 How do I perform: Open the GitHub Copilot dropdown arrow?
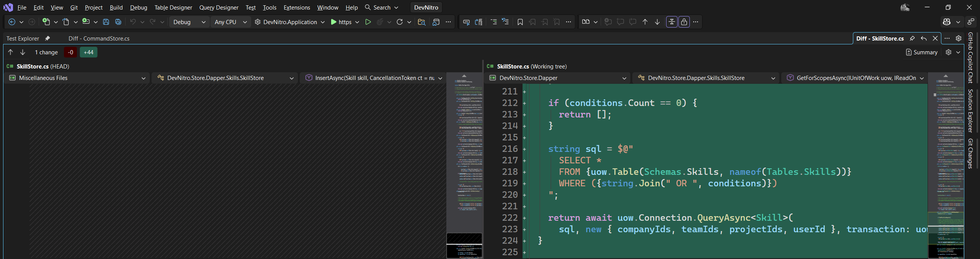coord(958,22)
